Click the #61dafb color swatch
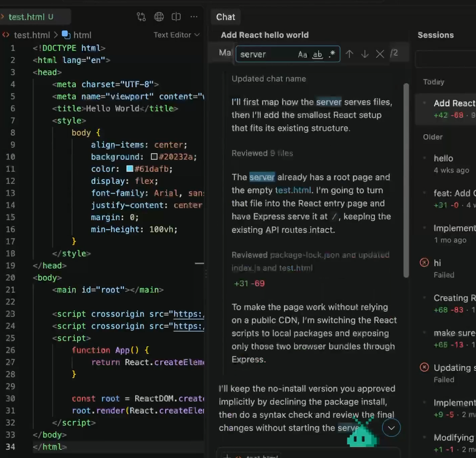This screenshot has width=476, height=458. [x=130, y=169]
